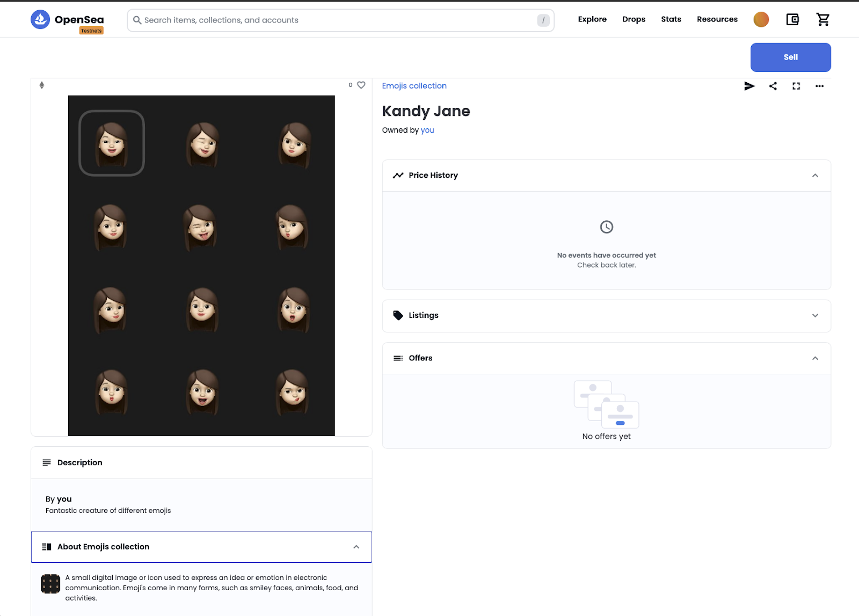Image resolution: width=859 pixels, height=616 pixels.
Task: Open the shopping cart
Action: pos(822,20)
